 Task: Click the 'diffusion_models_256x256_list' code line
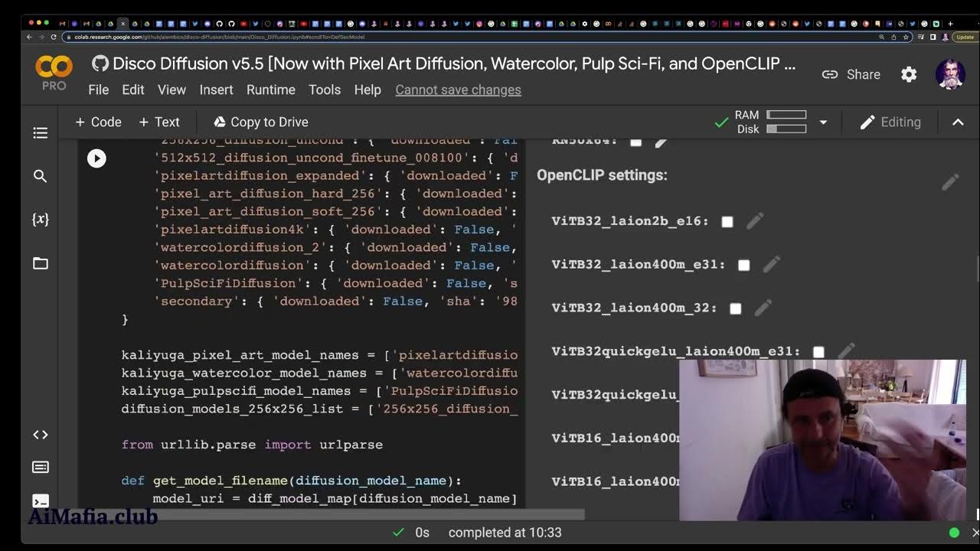tap(319, 409)
